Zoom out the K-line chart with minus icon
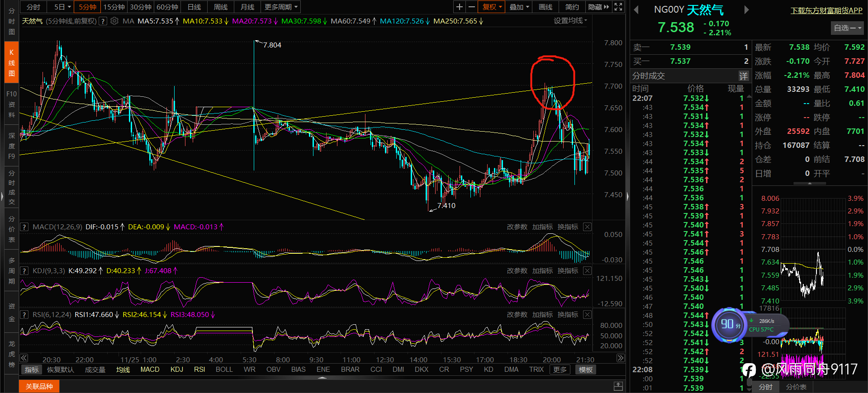 pyautogui.click(x=472, y=7)
